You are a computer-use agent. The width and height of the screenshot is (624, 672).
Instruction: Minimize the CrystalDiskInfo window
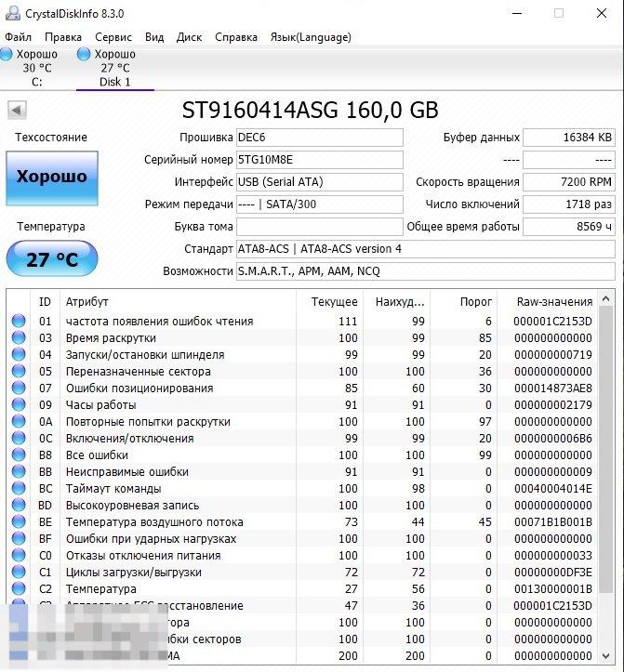pyautogui.click(x=518, y=13)
